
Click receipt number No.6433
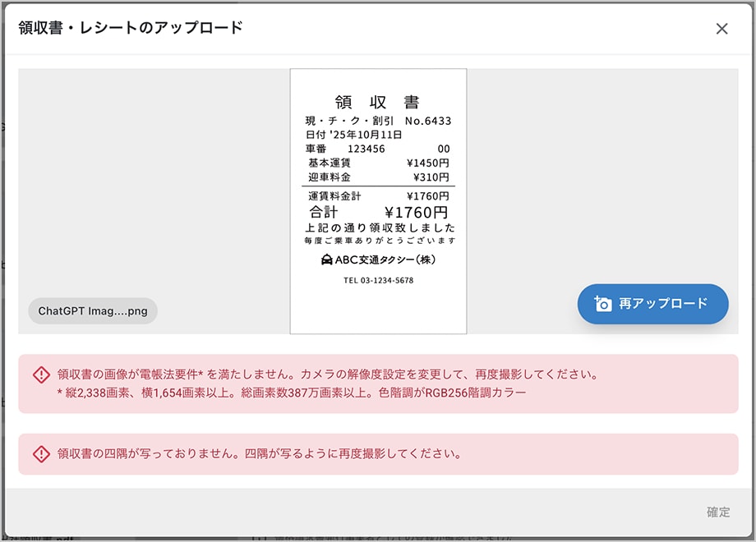click(x=428, y=121)
